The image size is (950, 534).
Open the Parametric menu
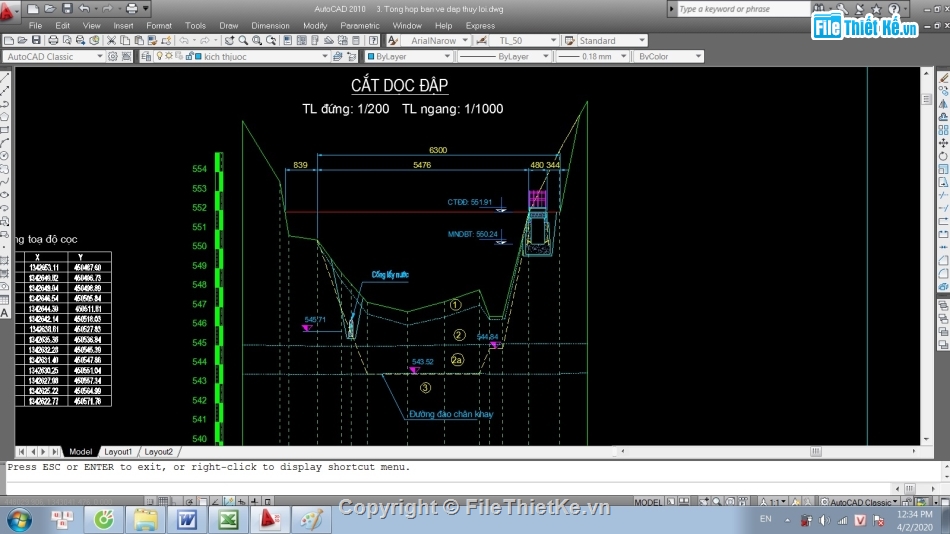360,25
